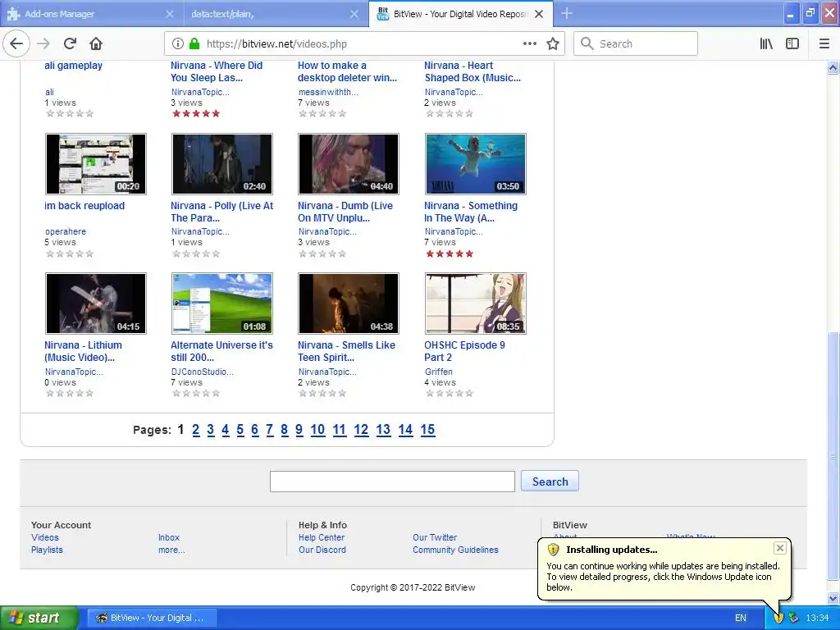This screenshot has height=630, width=840.
Task: Open uploader messinwithth... profile link
Action: (328, 92)
